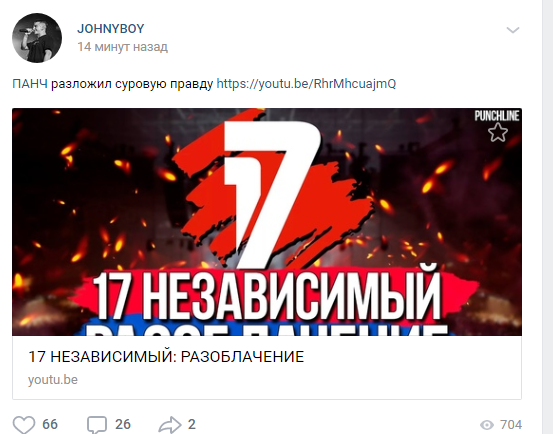Like the post with the heart icon
Screen dimensions: 553x434
pyautogui.click(x=24, y=424)
